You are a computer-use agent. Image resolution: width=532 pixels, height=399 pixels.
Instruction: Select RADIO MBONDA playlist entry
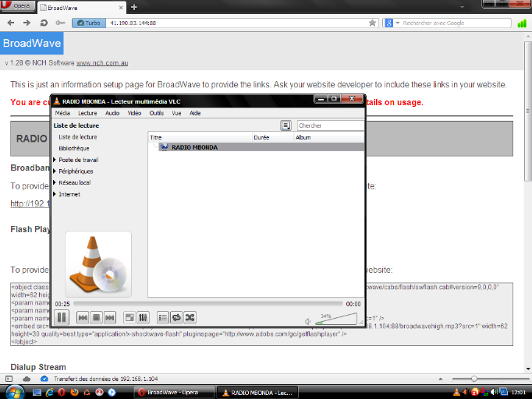tap(261, 147)
